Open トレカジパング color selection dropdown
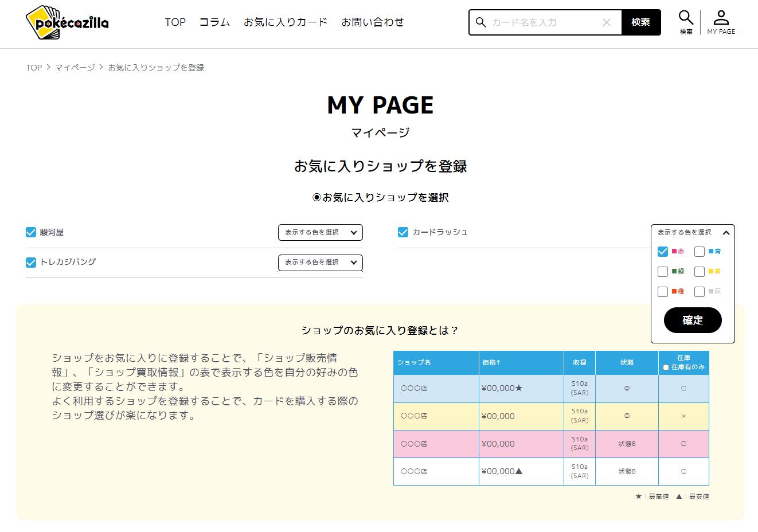The width and height of the screenshot is (758, 532). click(321, 263)
